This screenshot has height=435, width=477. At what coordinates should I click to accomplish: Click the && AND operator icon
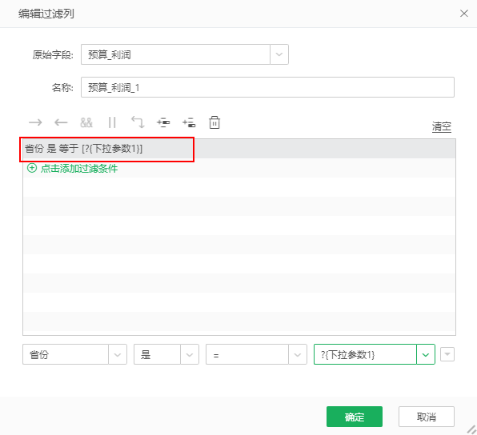86,123
